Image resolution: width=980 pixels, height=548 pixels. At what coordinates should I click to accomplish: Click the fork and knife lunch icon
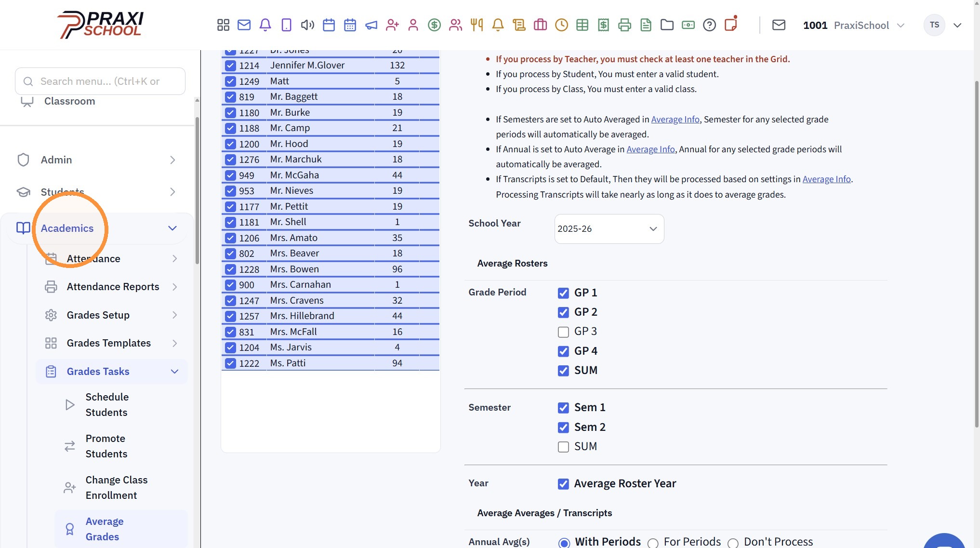click(477, 25)
